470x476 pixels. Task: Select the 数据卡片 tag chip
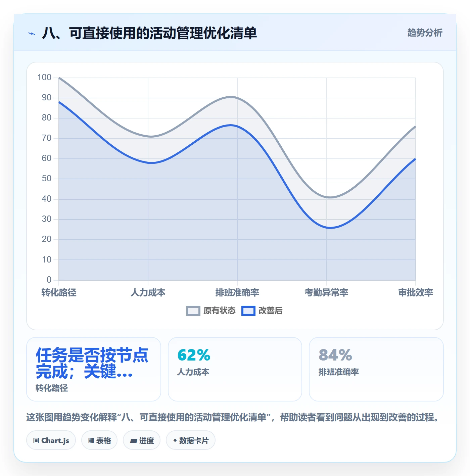191,440
